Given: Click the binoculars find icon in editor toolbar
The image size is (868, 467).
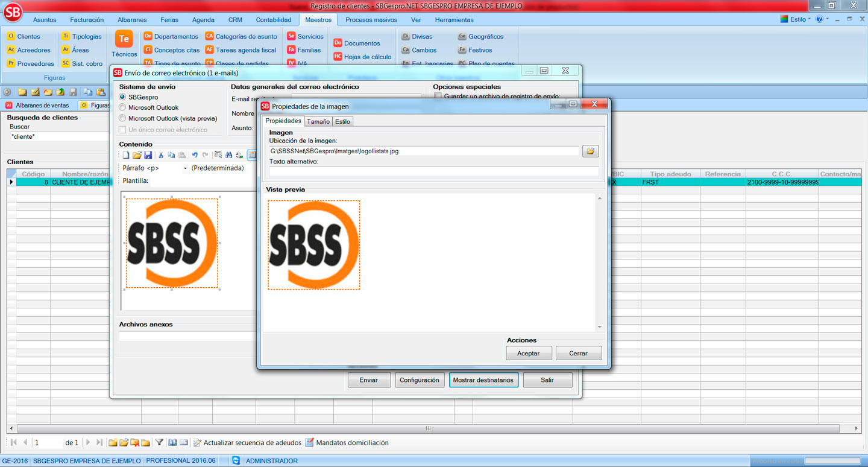Looking at the screenshot, I should (x=228, y=156).
